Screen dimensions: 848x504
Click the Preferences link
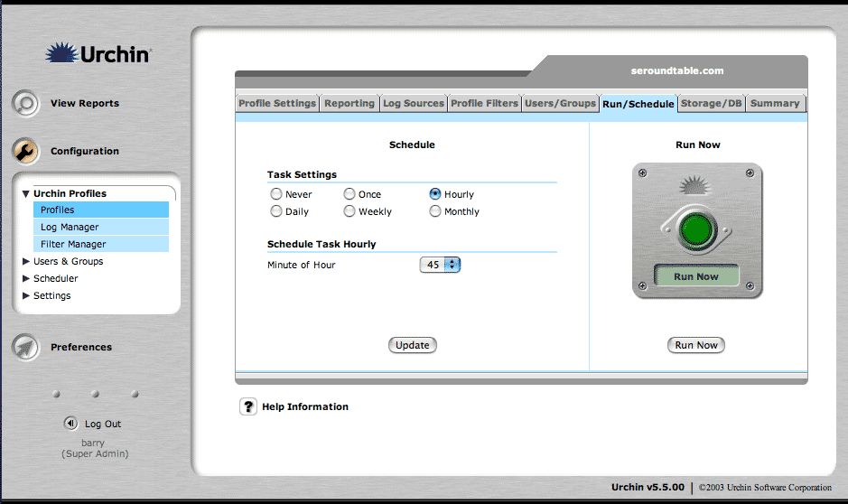pyautogui.click(x=81, y=347)
